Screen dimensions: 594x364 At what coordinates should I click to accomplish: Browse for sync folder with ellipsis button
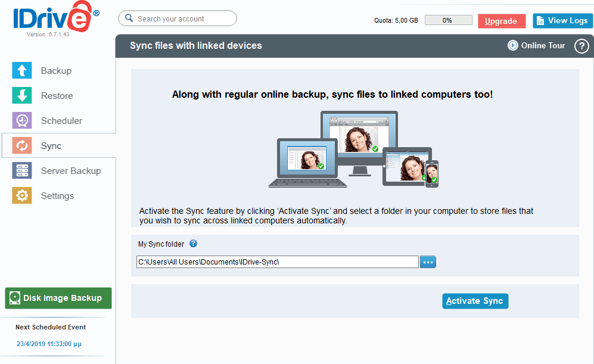point(428,262)
